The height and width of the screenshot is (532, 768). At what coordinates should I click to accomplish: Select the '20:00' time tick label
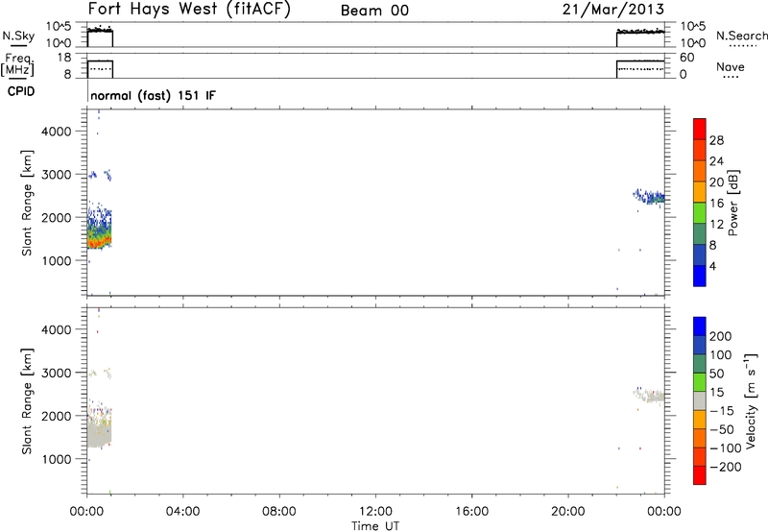[567, 511]
